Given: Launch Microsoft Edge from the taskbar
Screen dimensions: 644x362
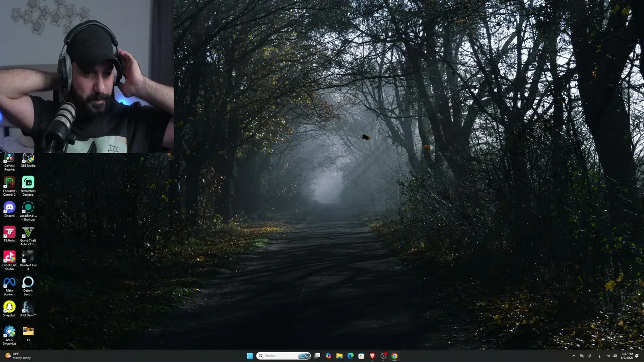Looking at the screenshot, I should (350, 356).
